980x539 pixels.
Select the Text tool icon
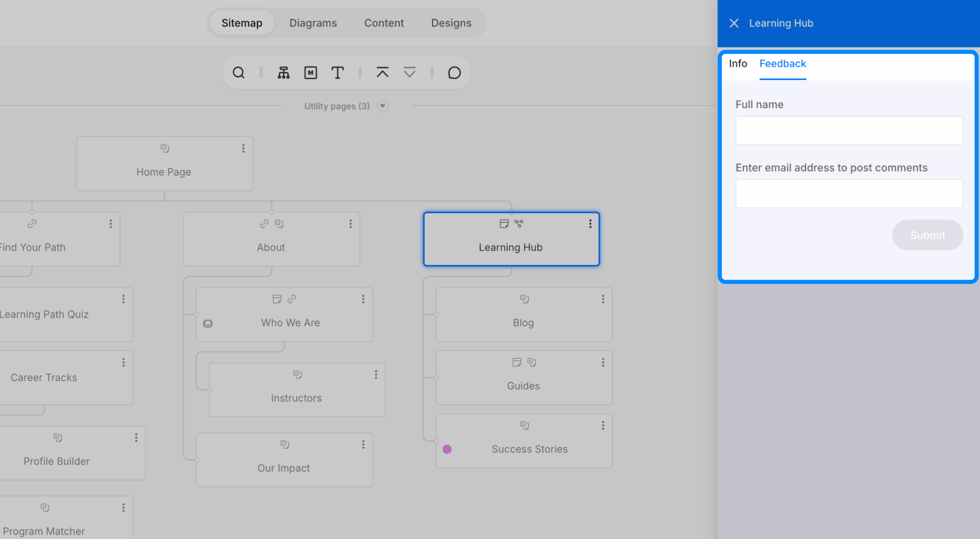(337, 72)
